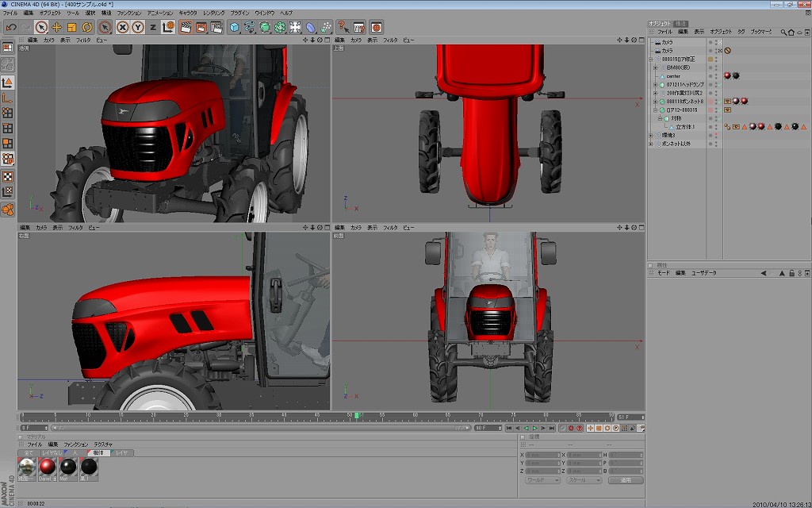812x508 pixels.
Task: Click the Undo arrow icon
Action: click(11, 27)
